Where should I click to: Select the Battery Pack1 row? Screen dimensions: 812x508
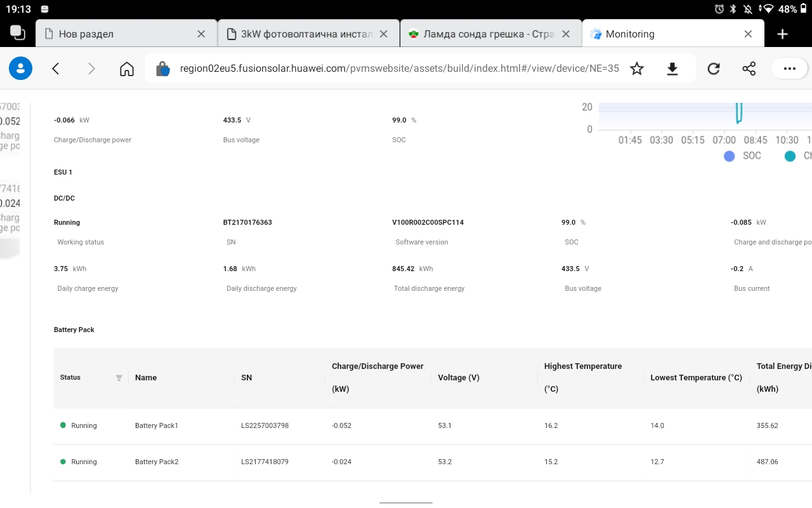coord(156,425)
